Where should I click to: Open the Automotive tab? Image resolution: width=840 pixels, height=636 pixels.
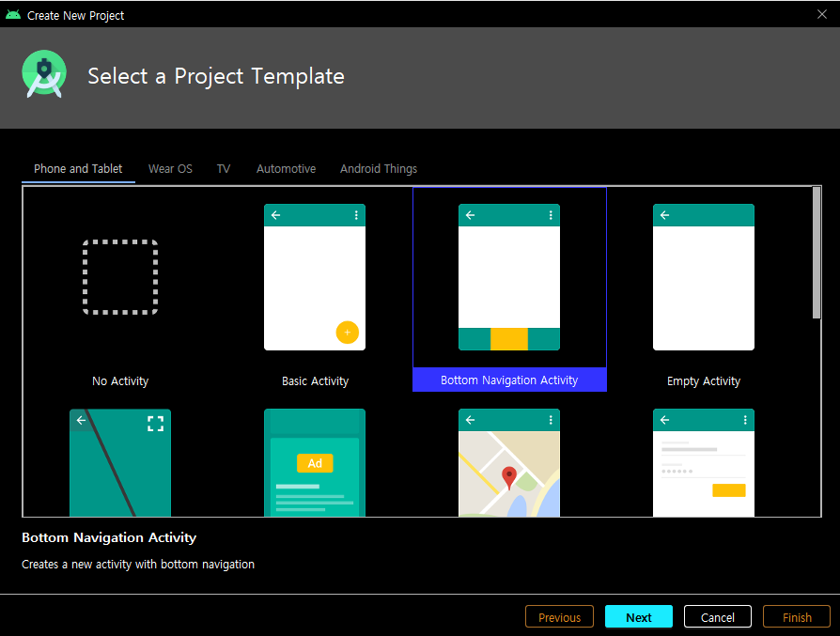coord(286,169)
